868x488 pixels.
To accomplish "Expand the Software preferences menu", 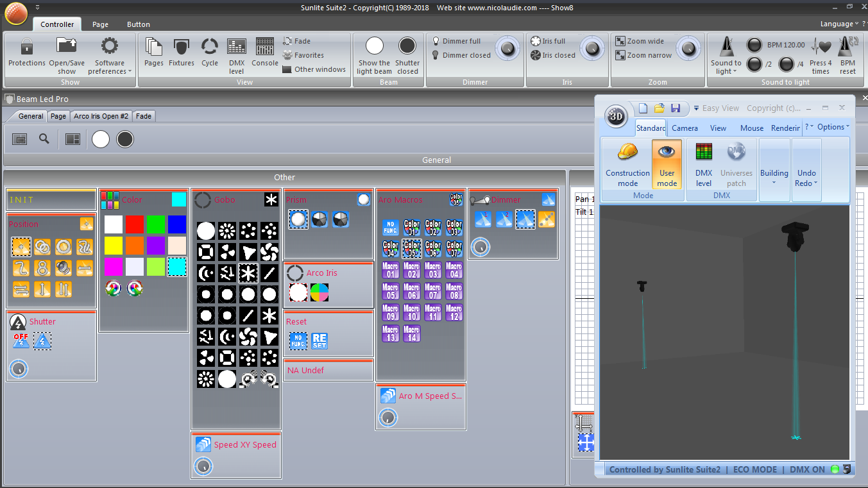I will 110,55.
